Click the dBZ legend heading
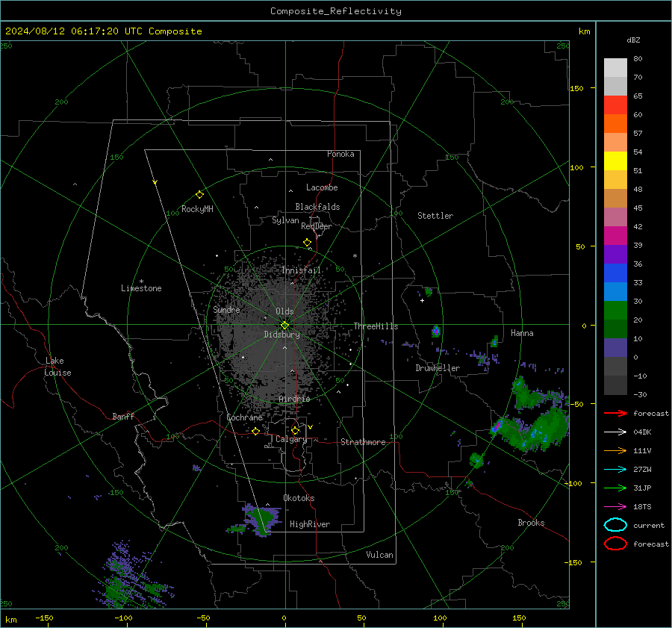This screenshot has width=672, height=628. 633,40
